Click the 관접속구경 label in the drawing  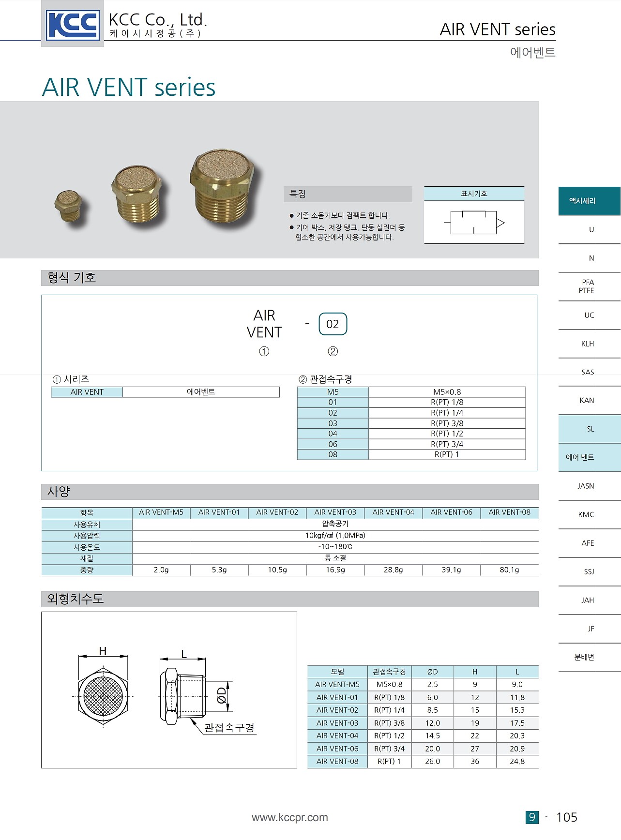point(229,728)
